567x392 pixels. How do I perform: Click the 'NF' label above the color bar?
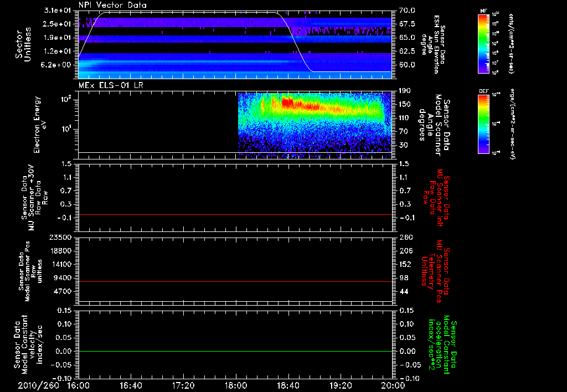click(x=483, y=11)
